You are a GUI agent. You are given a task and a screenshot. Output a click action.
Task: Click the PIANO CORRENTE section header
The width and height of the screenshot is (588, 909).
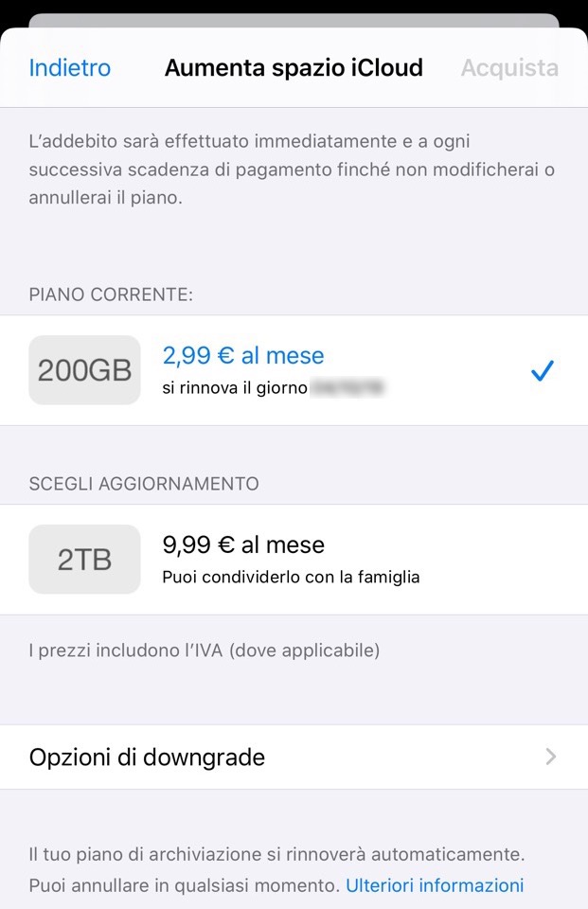pyautogui.click(x=111, y=294)
